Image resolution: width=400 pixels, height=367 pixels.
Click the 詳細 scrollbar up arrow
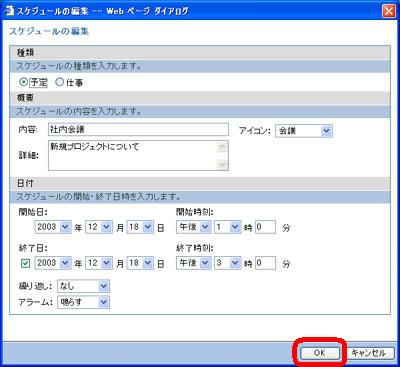coord(222,147)
